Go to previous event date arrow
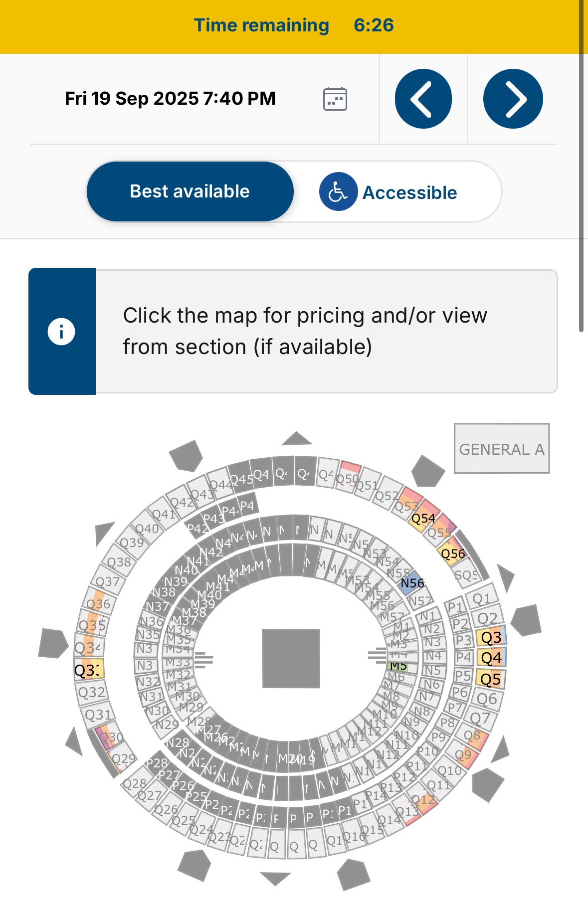The image size is (588, 920). tap(423, 99)
